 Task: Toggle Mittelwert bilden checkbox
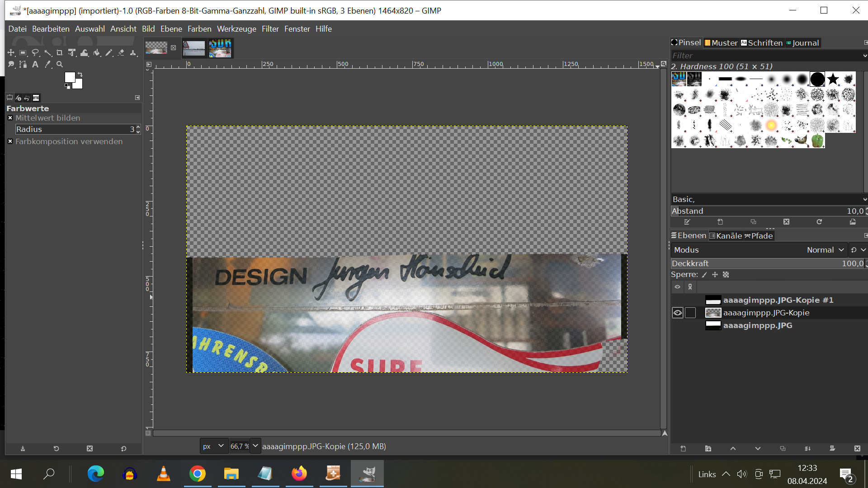point(10,118)
